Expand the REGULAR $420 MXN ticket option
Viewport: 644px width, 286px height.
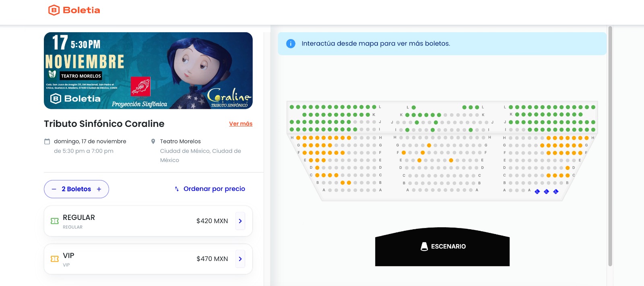[x=240, y=221]
